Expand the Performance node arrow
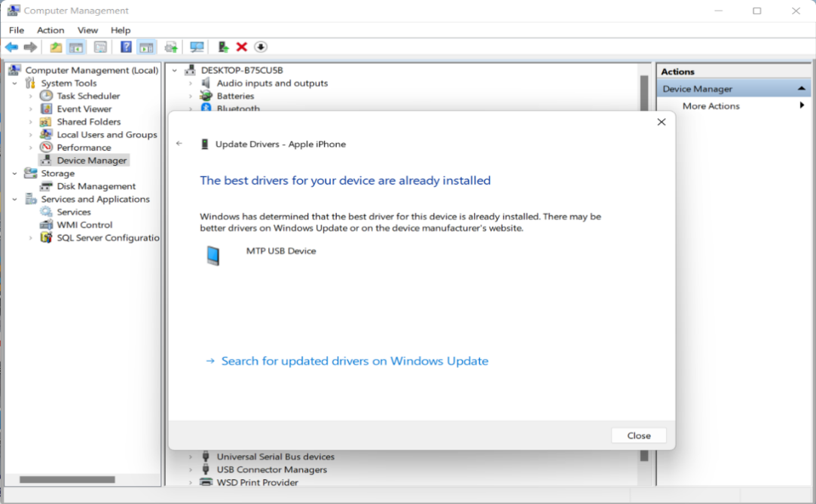 30,148
